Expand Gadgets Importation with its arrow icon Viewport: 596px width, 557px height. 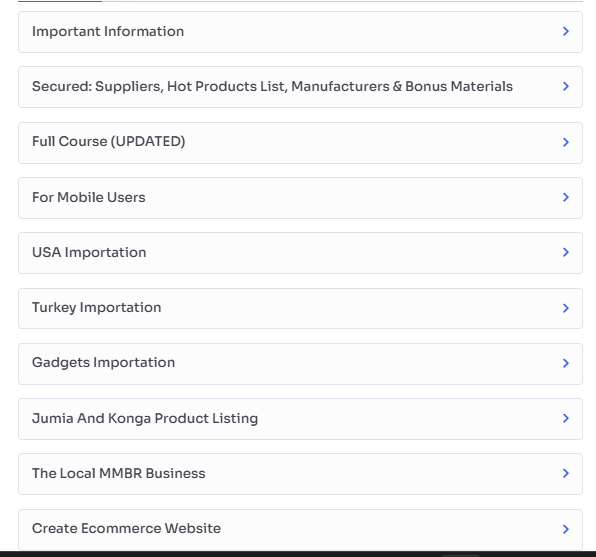click(566, 363)
